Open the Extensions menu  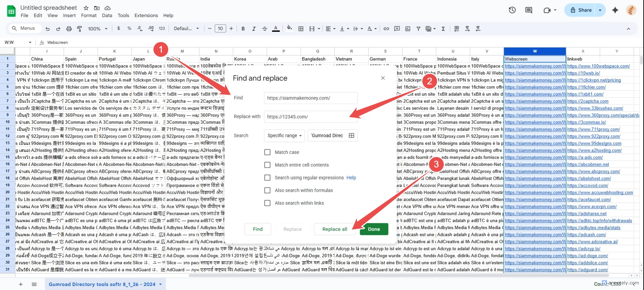(x=146, y=15)
